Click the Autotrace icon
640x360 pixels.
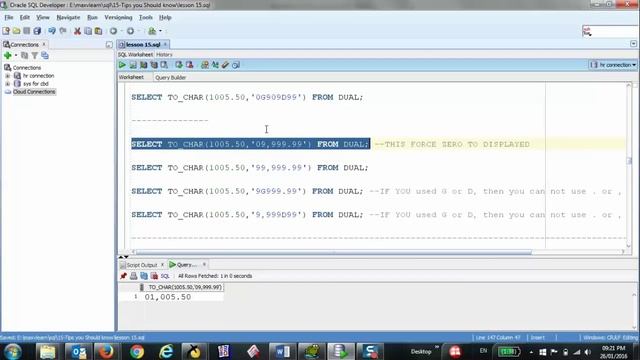pyautogui.click(x=154, y=65)
